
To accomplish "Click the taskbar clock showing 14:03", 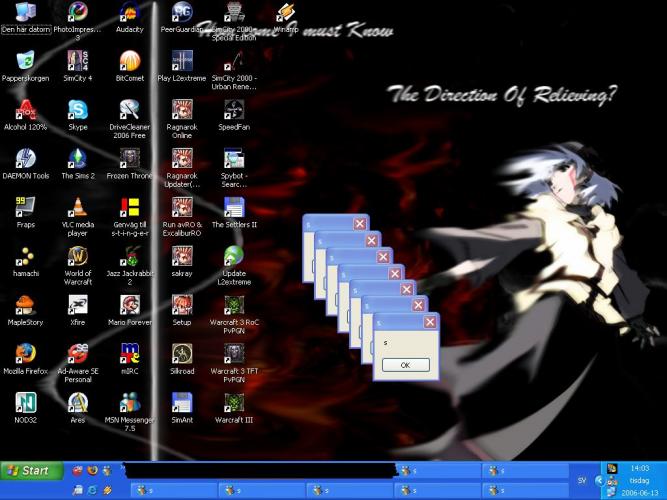I will (640, 468).
